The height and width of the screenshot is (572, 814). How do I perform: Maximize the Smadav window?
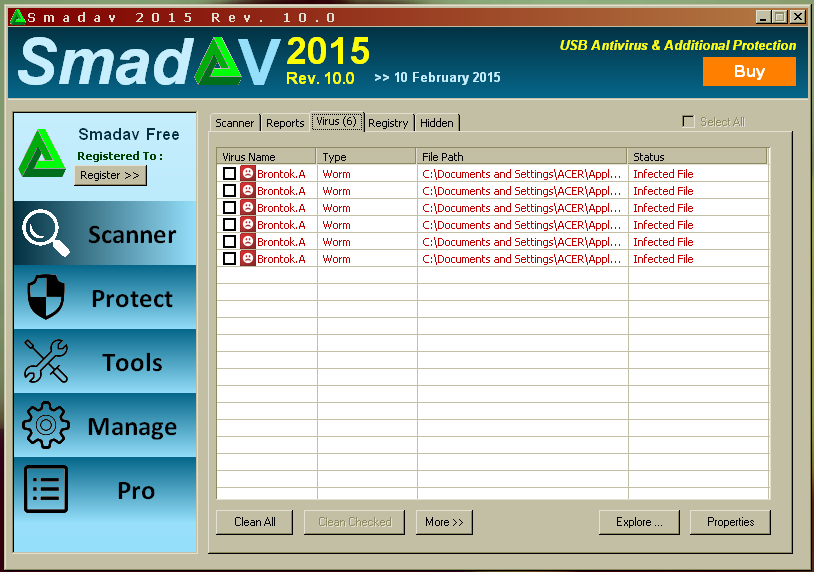(x=780, y=17)
